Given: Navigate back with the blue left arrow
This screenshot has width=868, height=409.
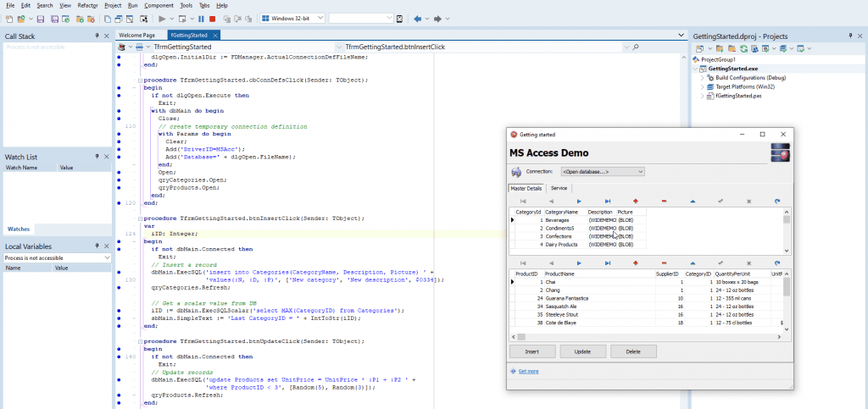Looking at the screenshot, I should click(x=417, y=19).
